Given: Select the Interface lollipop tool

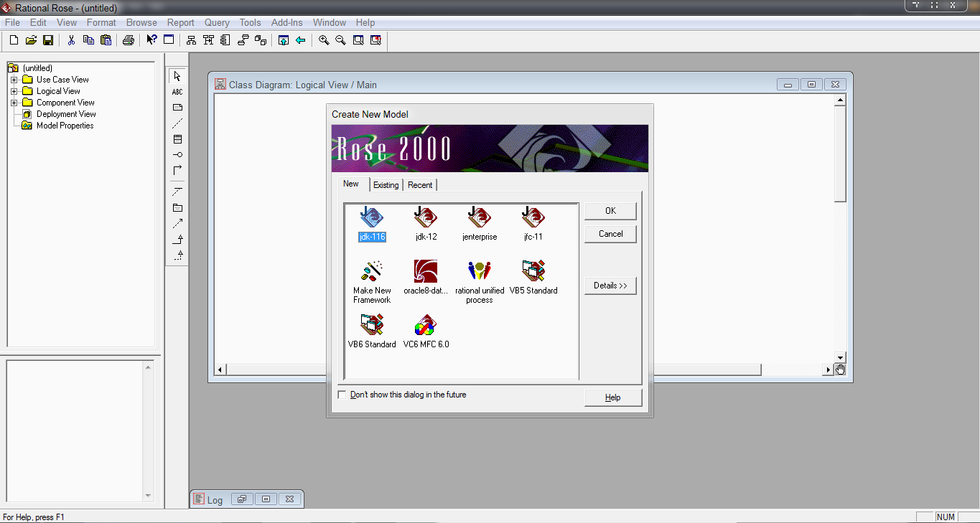Looking at the screenshot, I should click(177, 155).
